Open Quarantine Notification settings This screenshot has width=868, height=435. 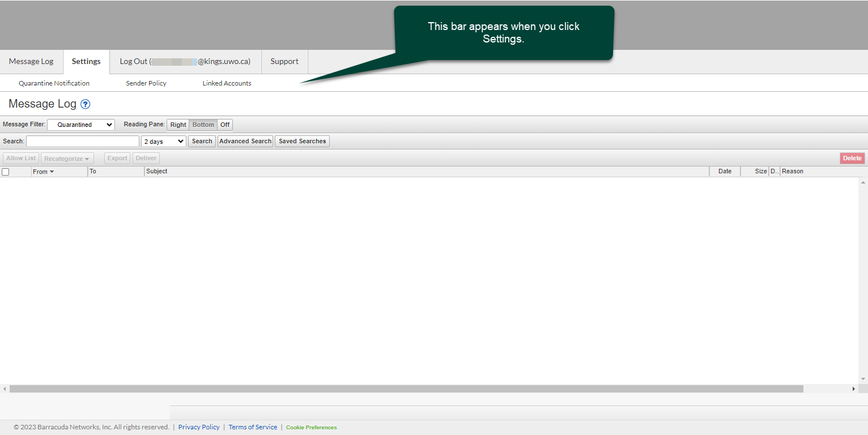54,83
